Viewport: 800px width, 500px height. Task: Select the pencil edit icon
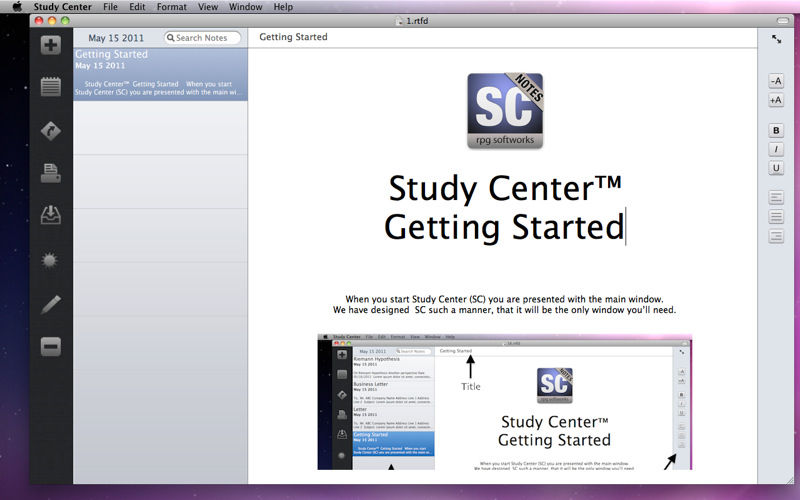coord(51,304)
